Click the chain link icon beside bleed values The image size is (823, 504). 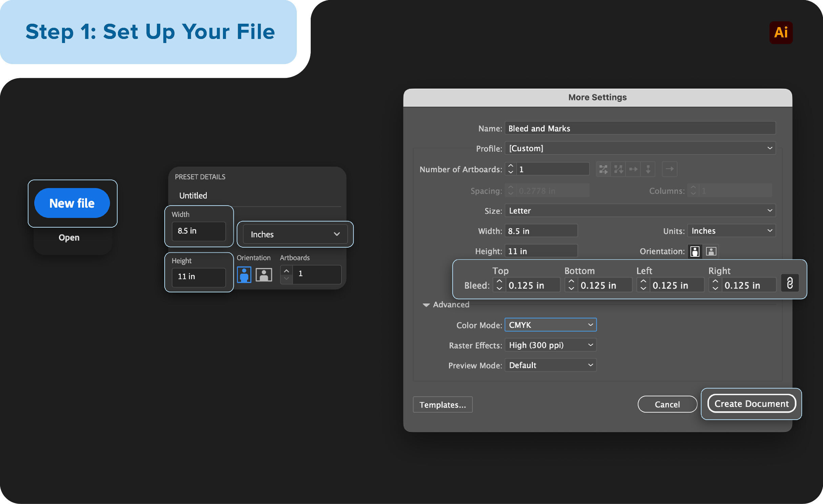(790, 283)
